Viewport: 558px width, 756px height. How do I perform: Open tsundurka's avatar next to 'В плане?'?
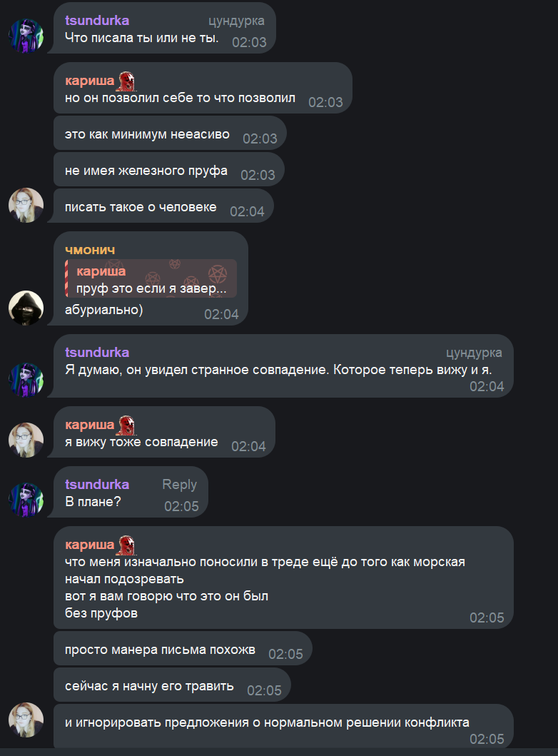click(x=26, y=500)
